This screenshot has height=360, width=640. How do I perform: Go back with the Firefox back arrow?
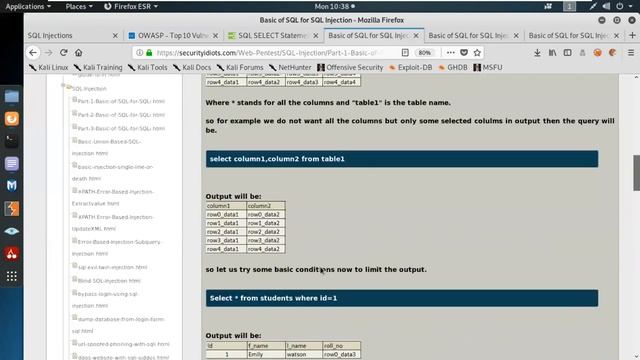(33, 53)
